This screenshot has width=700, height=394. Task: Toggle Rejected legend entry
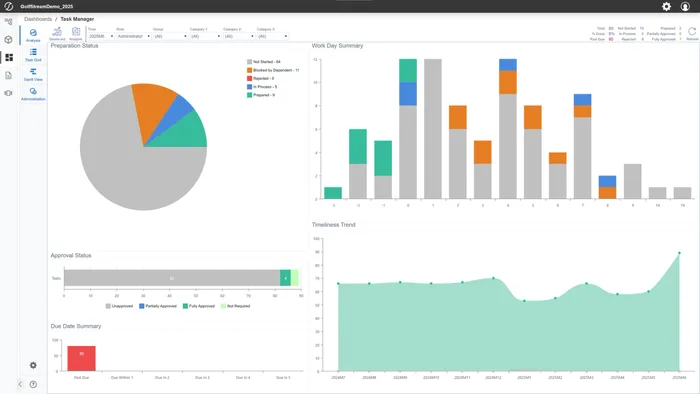tap(260, 79)
